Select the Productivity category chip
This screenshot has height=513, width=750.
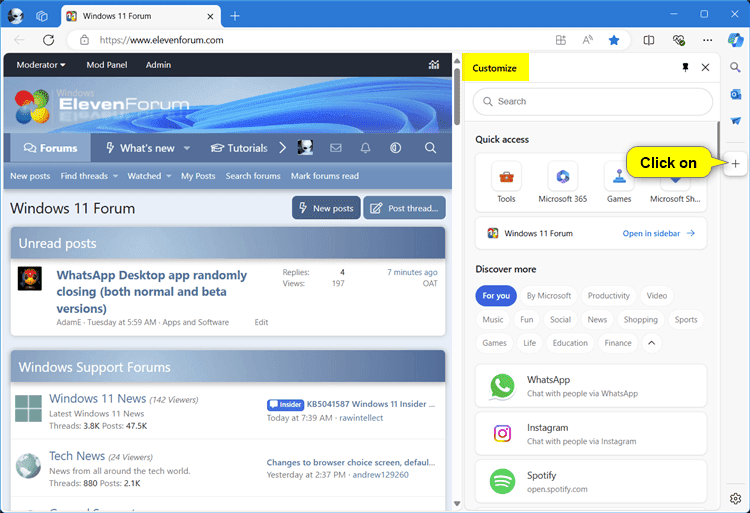point(608,295)
